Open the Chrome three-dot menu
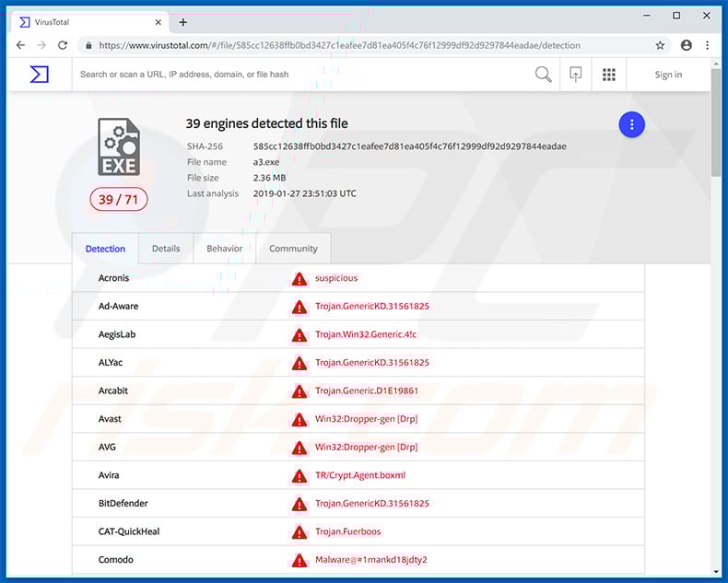728x583 pixels. pos(707,45)
